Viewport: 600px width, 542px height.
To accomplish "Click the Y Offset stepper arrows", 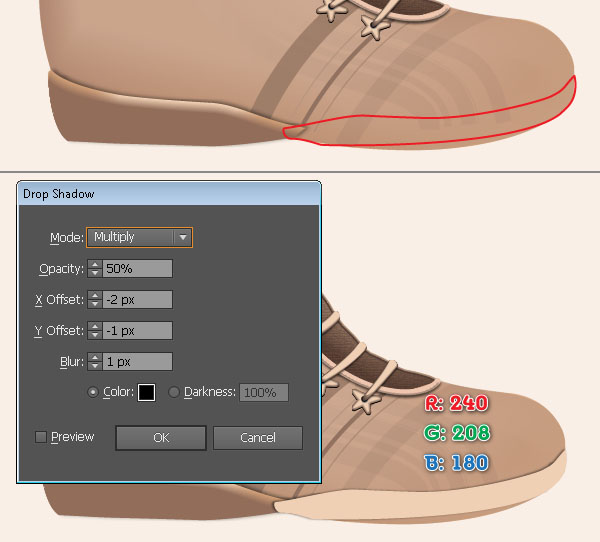I will coord(95,331).
